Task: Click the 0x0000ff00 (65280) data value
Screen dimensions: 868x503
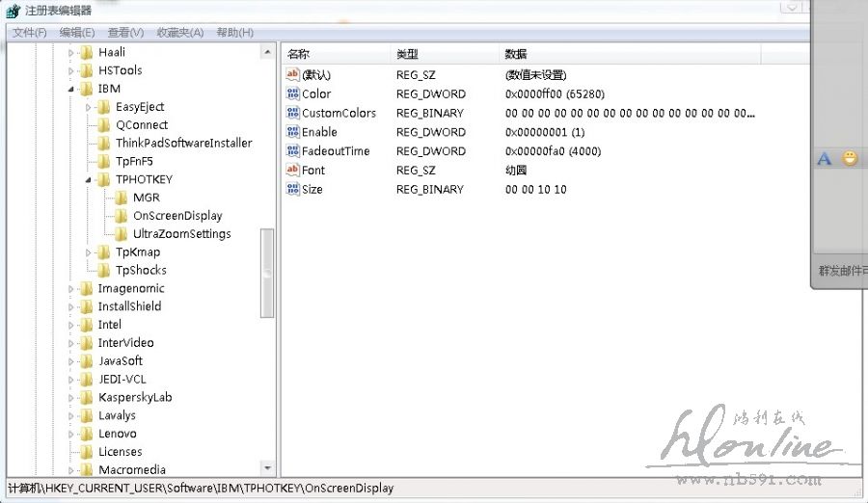Action: pos(555,94)
